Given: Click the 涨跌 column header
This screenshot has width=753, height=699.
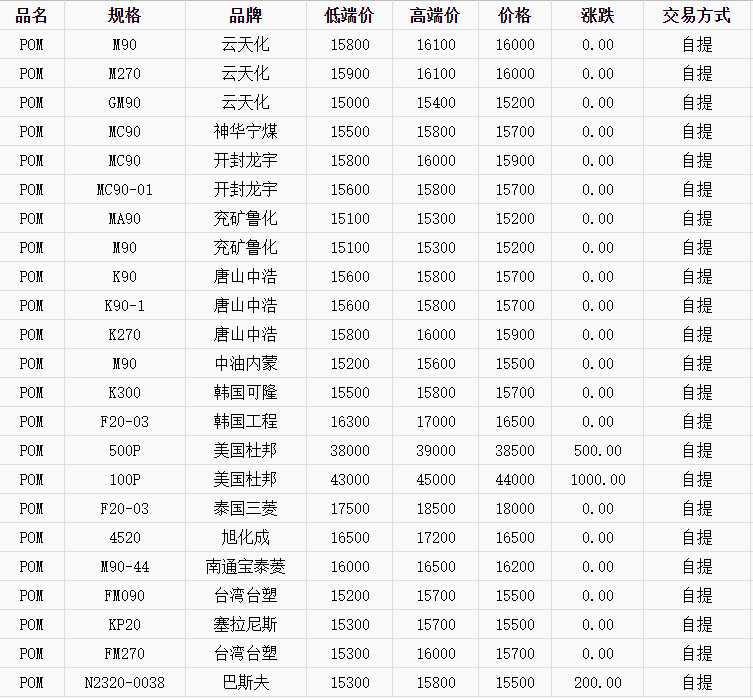Looking at the screenshot, I should (x=597, y=16).
